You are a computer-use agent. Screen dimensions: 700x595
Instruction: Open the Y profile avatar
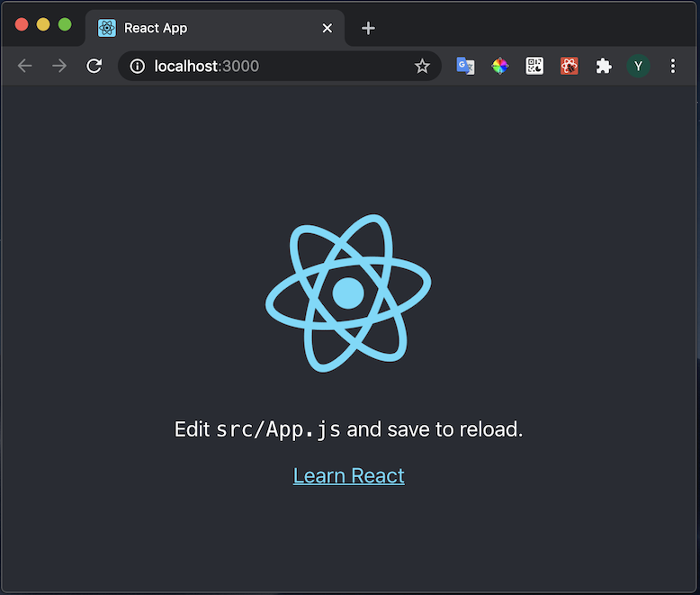coord(638,66)
